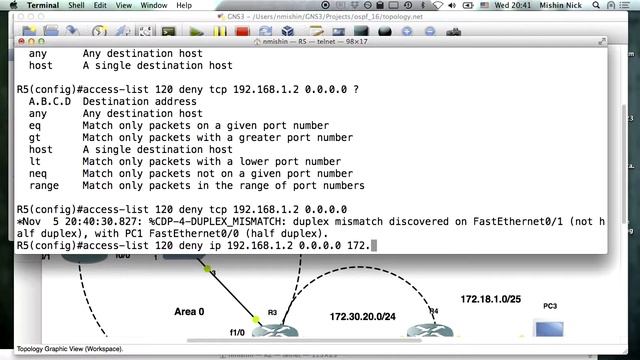Click the GNS3 zoom out icon
This screenshot has width=640, height=360.
[430, 31]
